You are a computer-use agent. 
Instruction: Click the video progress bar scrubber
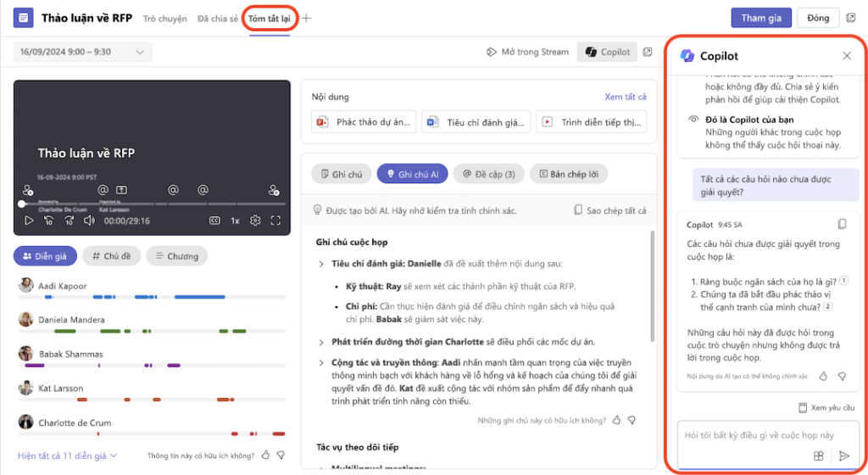(x=22, y=204)
